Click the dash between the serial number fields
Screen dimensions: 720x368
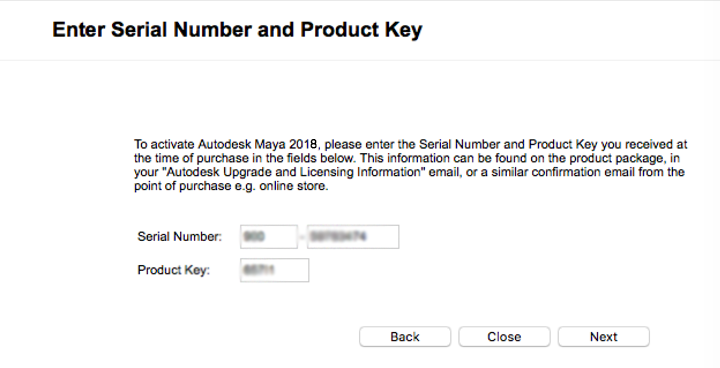[302, 237]
